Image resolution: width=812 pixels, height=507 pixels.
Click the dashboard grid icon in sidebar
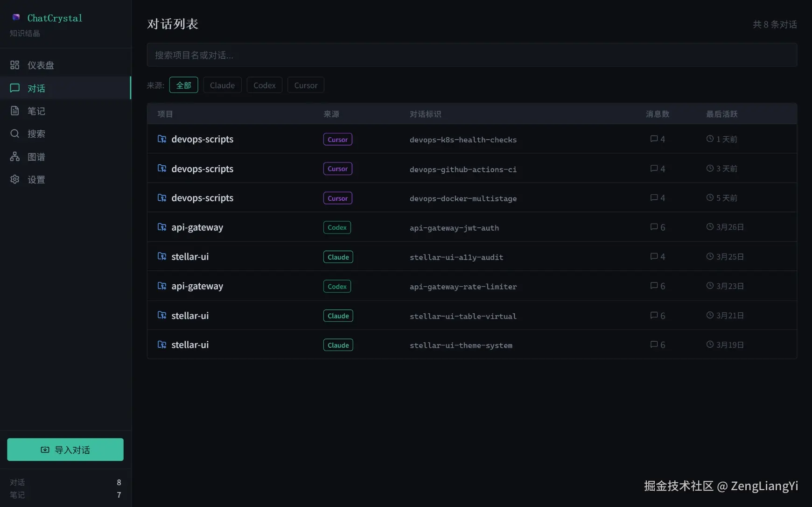point(15,65)
